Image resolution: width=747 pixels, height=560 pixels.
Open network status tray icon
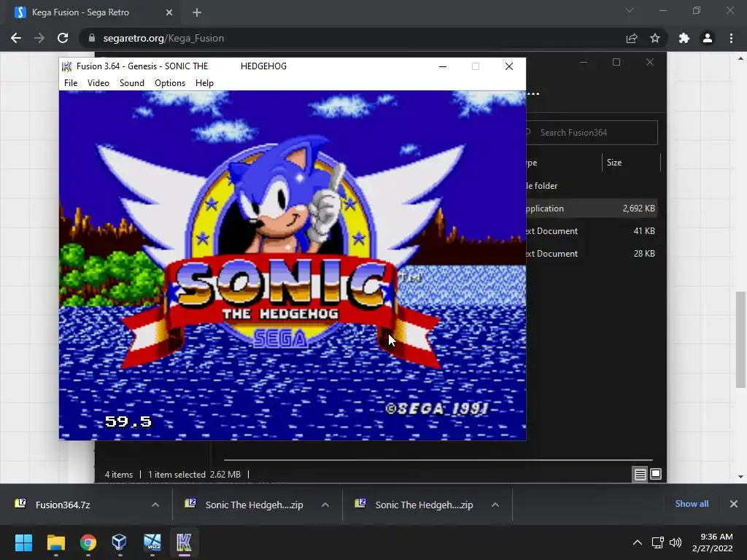coord(658,542)
